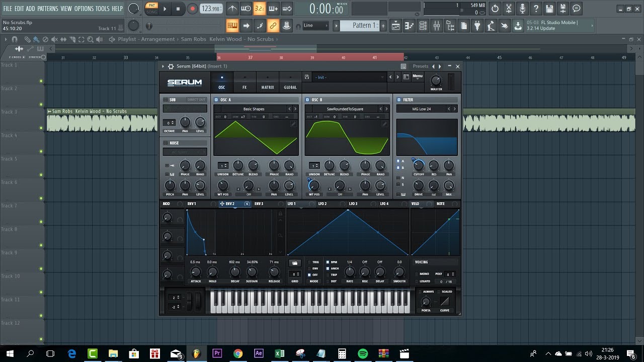Screen dimensions: 644x362
Task: Edit OSC A wavetable with pencil icon
Action: pos(293,124)
